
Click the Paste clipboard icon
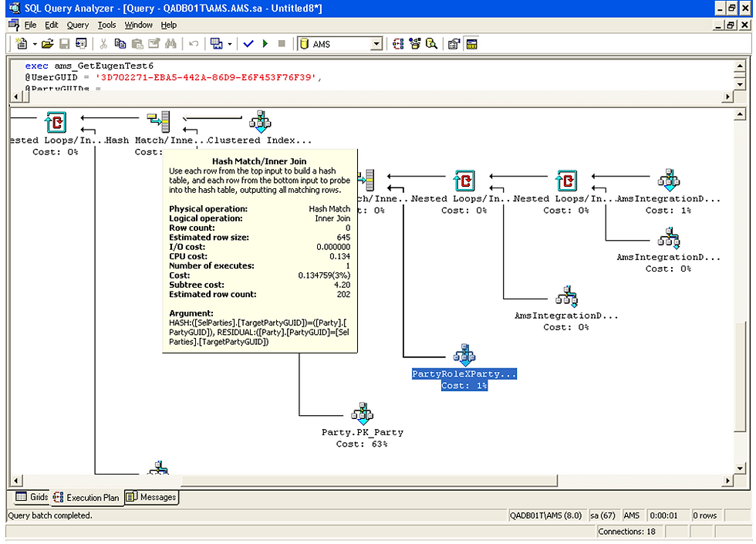click(x=137, y=44)
